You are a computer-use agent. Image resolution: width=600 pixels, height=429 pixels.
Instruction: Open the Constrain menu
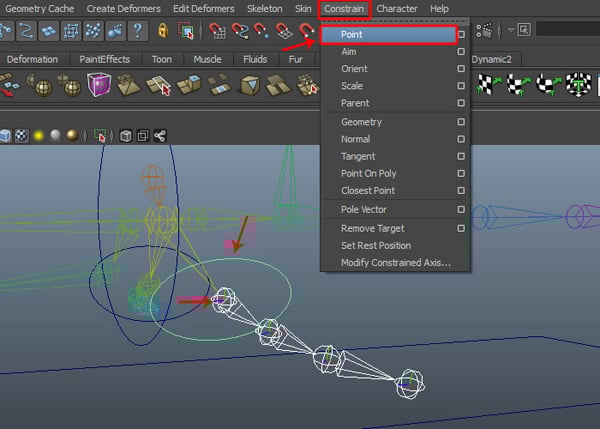(344, 9)
